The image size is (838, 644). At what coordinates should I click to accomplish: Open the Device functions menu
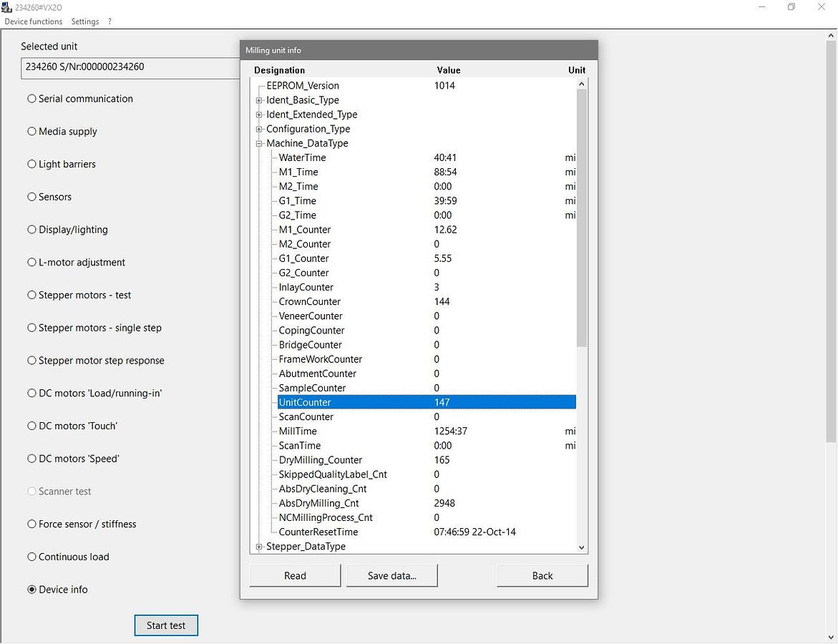pos(34,21)
